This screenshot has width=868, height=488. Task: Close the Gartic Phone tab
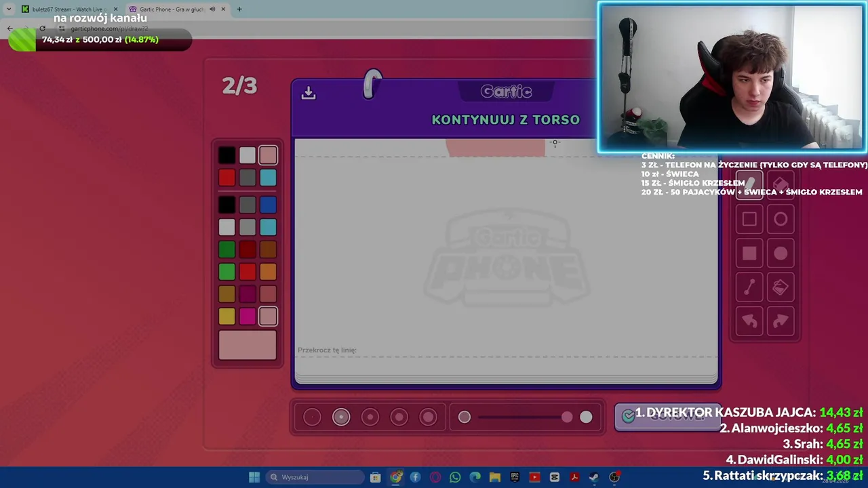[x=223, y=9]
